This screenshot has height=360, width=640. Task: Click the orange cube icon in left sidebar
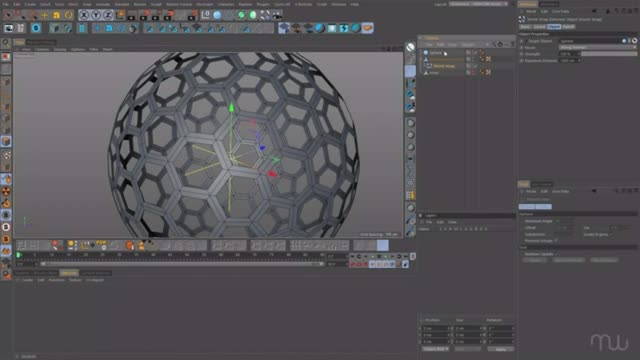[6, 141]
